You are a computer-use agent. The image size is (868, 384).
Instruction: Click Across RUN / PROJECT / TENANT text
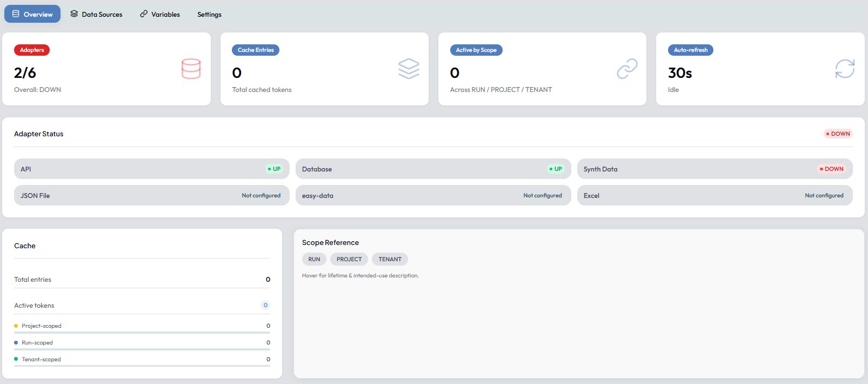coord(501,90)
